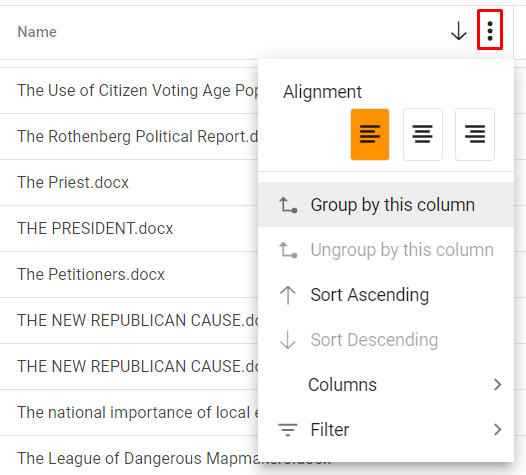The image size is (526, 475).
Task: Open The Priest.docx file
Action: pos(73,182)
